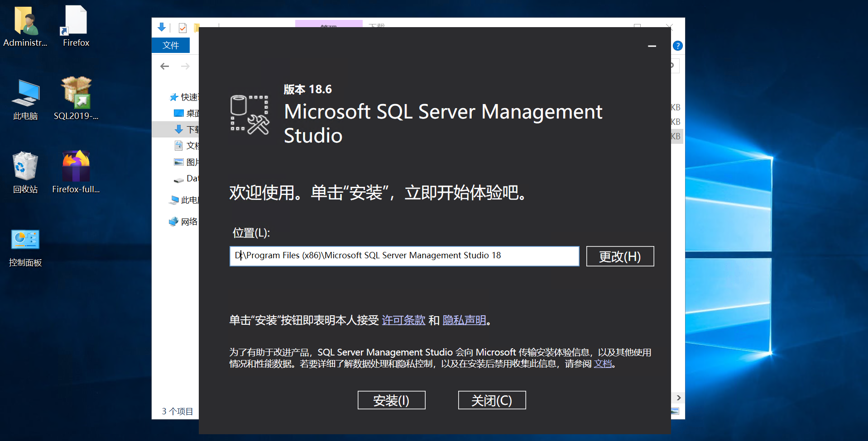Click the blue down-arrow icon in Explorer title bar
This screenshot has height=441, width=868.
click(162, 28)
